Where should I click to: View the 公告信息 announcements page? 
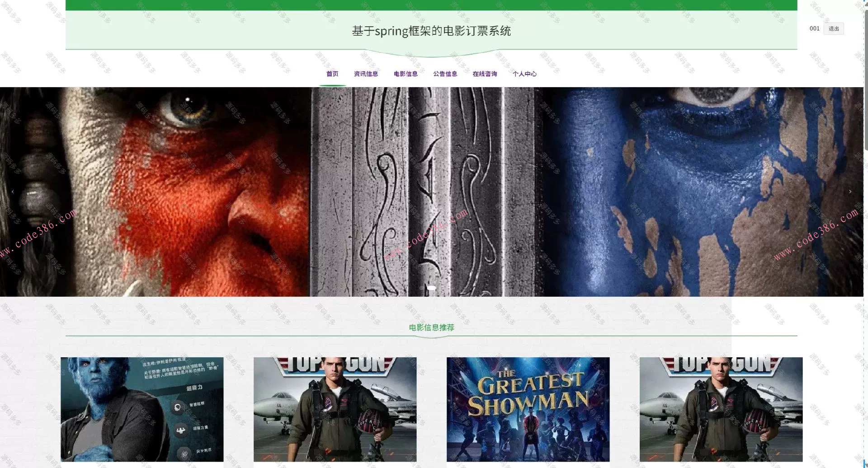point(445,74)
